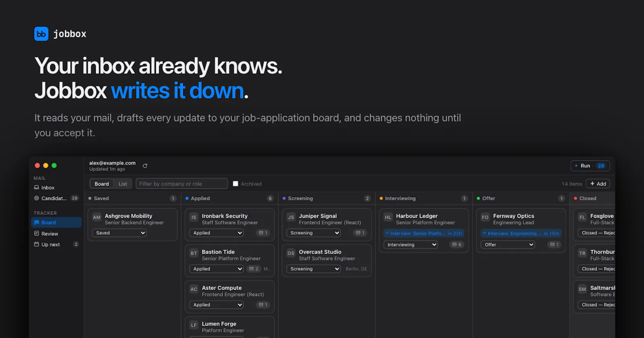This screenshot has height=338, width=644.
Task: Click the Offer column header
Action: coord(521,198)
